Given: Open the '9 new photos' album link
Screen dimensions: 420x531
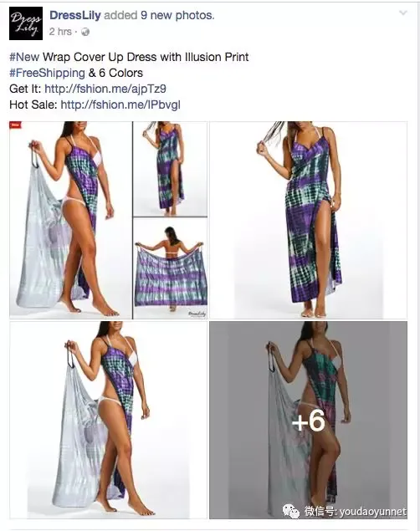Looking at the screenshot, I should coord(177,15).
